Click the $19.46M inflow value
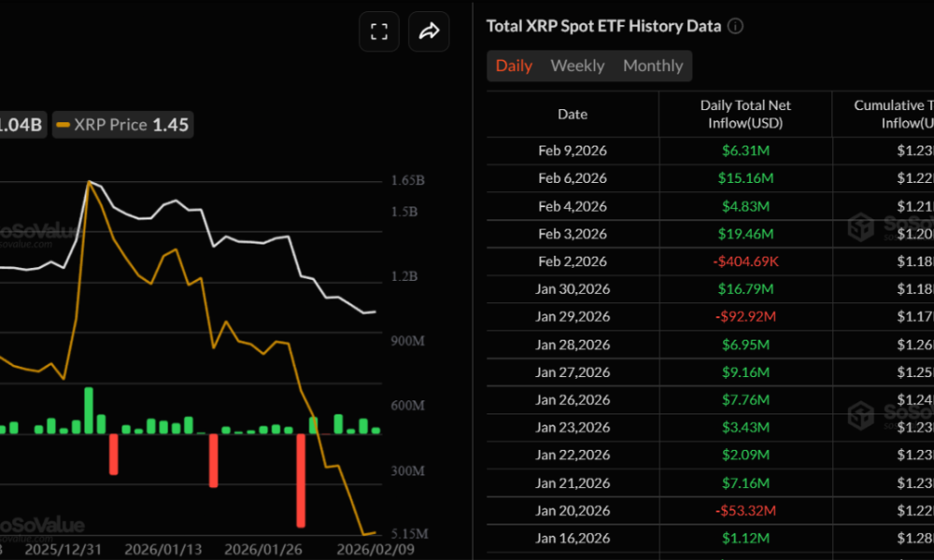The image size is (934, 560). click(745, 233)
